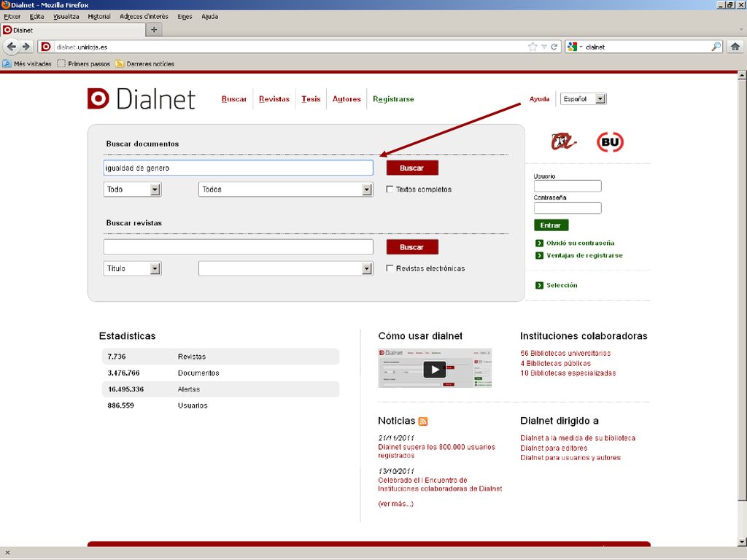Open the Eines menu
Viewport: 747px width, 560px height.
[185, 17]
